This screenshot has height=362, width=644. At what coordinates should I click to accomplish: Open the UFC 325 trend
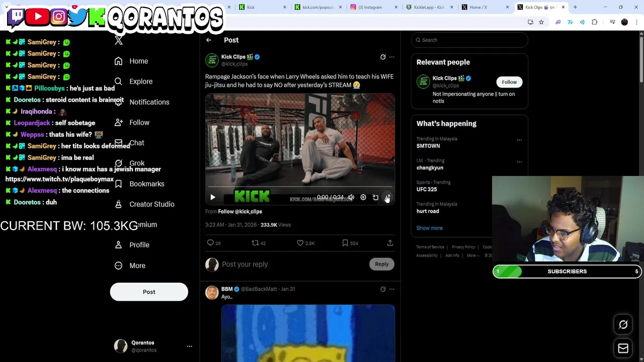point(427,190)
